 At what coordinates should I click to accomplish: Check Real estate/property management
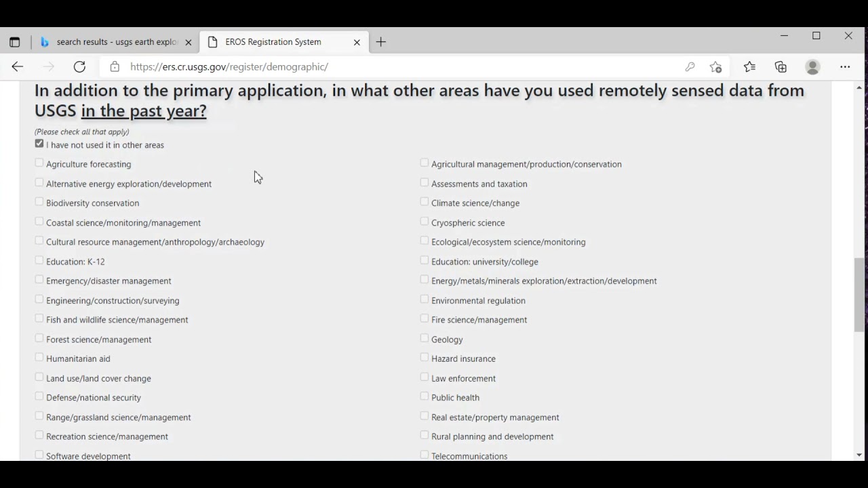pyautogui.click(x=425, y=415)
